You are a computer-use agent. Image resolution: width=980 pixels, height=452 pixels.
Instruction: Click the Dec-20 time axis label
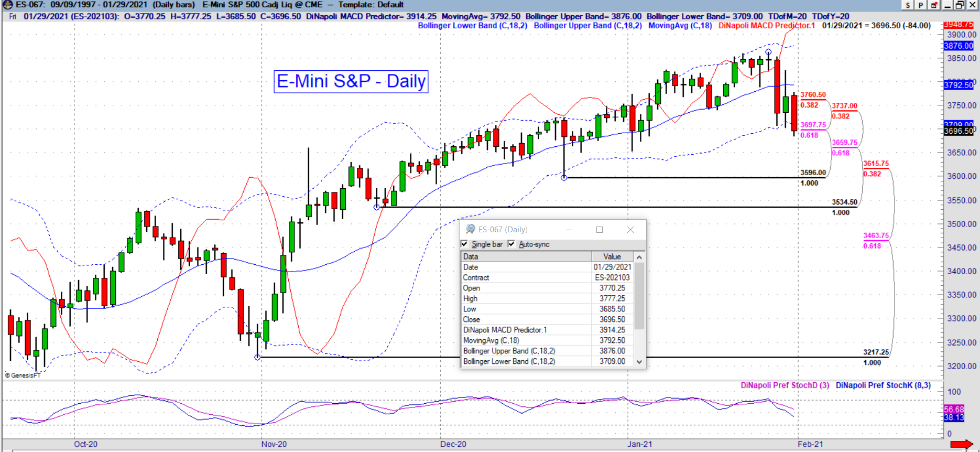453,444
